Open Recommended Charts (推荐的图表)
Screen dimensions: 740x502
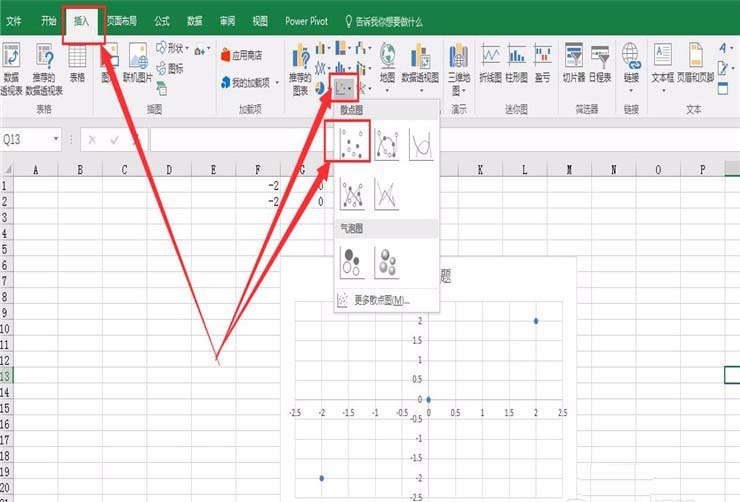point(300,69)
